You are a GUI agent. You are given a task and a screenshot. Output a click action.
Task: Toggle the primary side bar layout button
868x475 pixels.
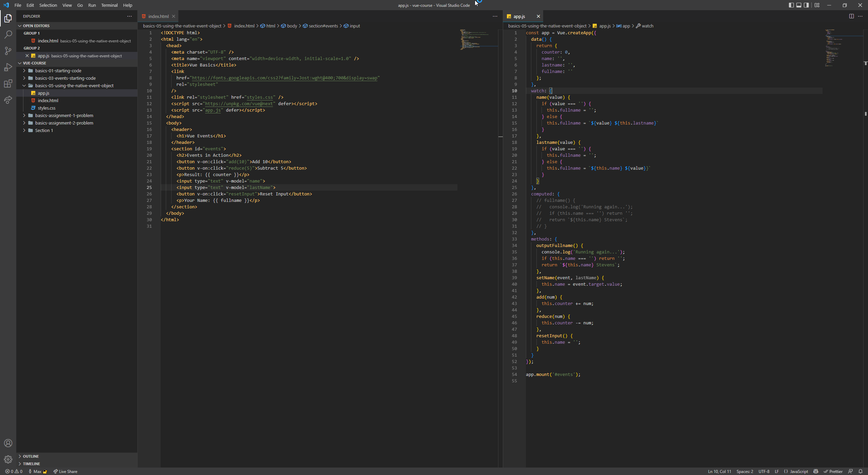791,5
